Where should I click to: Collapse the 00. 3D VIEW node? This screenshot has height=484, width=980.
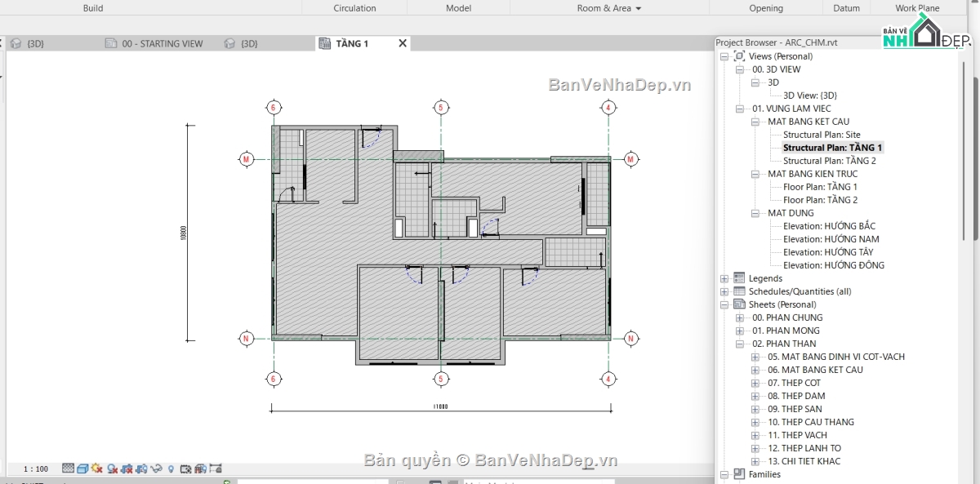(x=740, y=69)
